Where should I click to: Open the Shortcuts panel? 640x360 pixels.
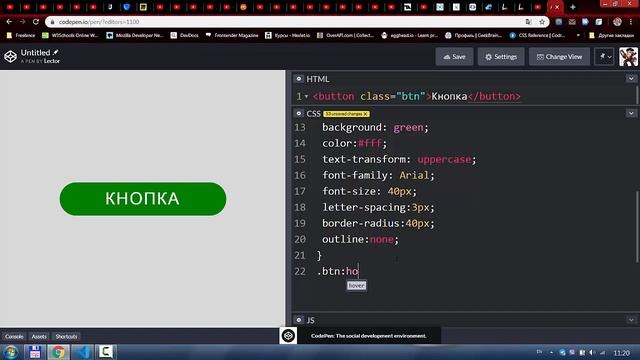point(66,336)
